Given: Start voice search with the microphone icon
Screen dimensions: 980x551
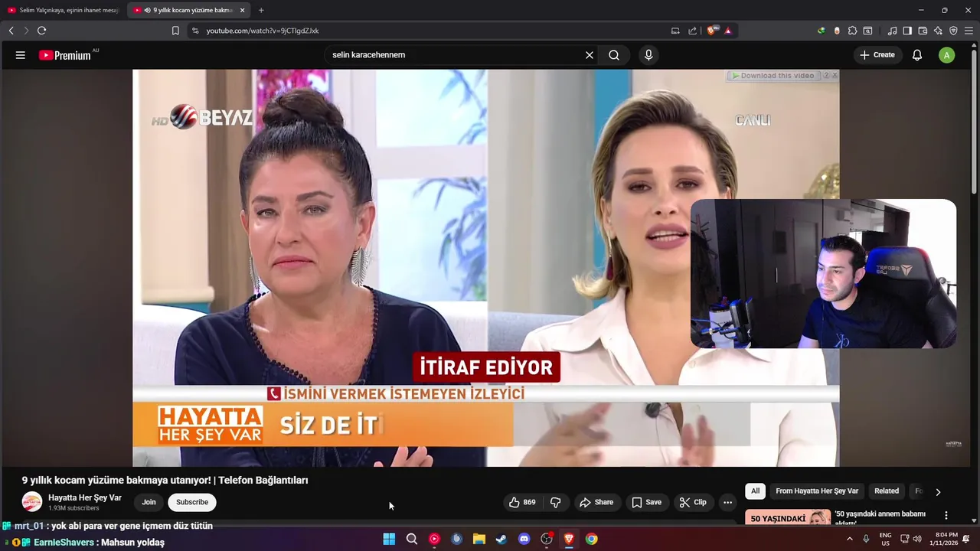Looking at the screenshot, I should coord(648,55).
